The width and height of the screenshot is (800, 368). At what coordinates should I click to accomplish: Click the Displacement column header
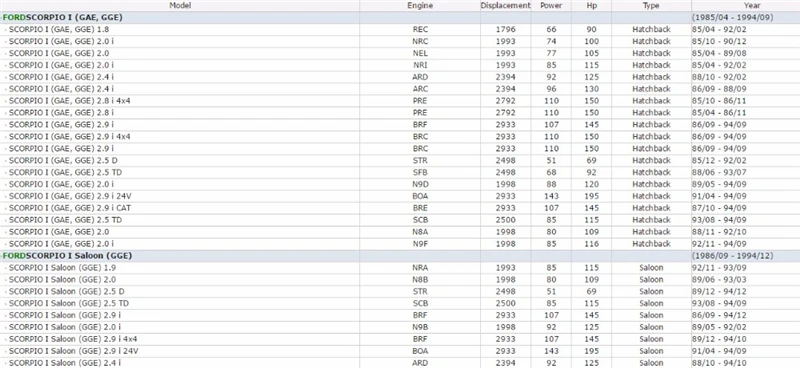[505, 6]
